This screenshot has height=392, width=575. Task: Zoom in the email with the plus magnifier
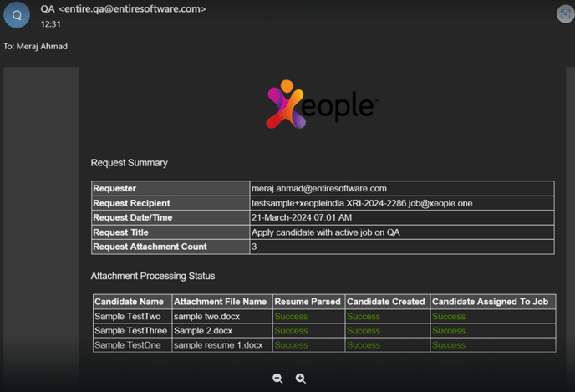coord(301,379)
